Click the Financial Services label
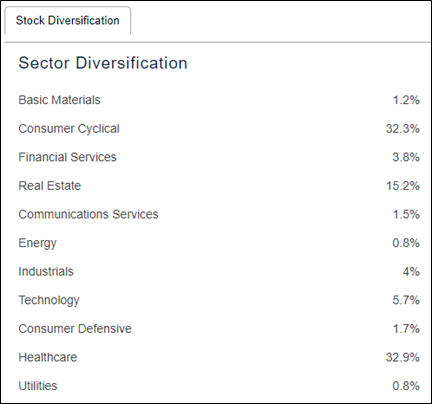The height and width of the screenshot is (404, 432). point(68,157)
